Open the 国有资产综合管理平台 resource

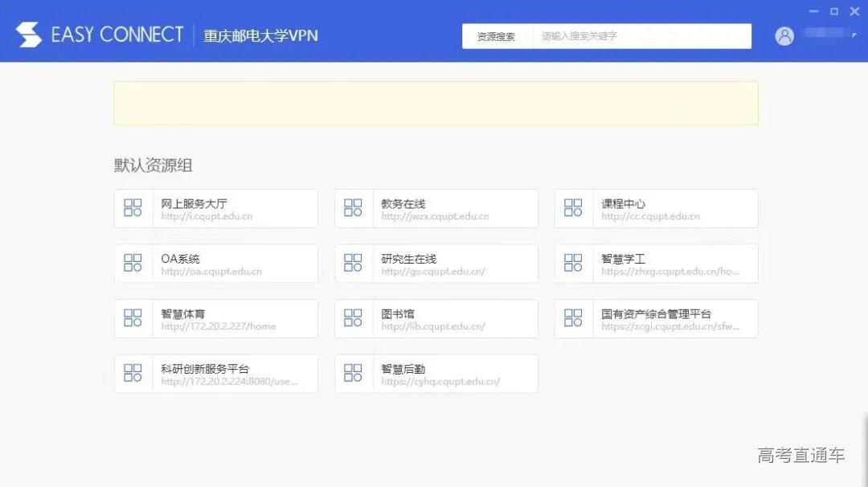655,318
